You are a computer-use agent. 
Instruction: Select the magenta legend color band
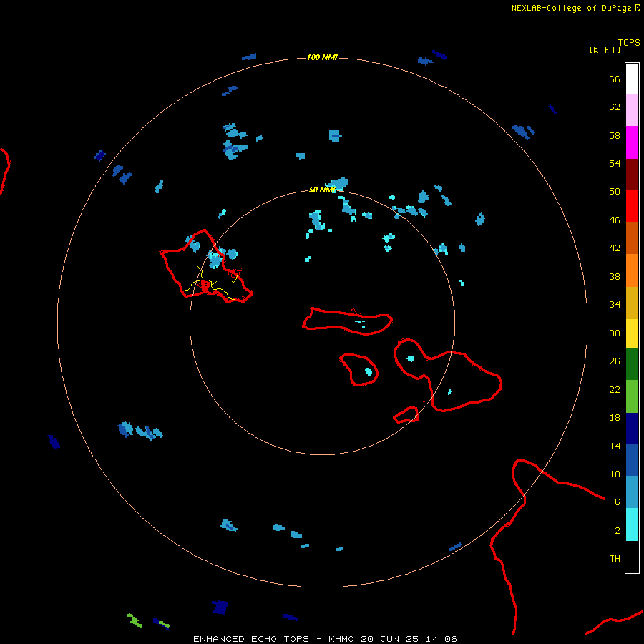pyautogui.click(x=632, y=142)
